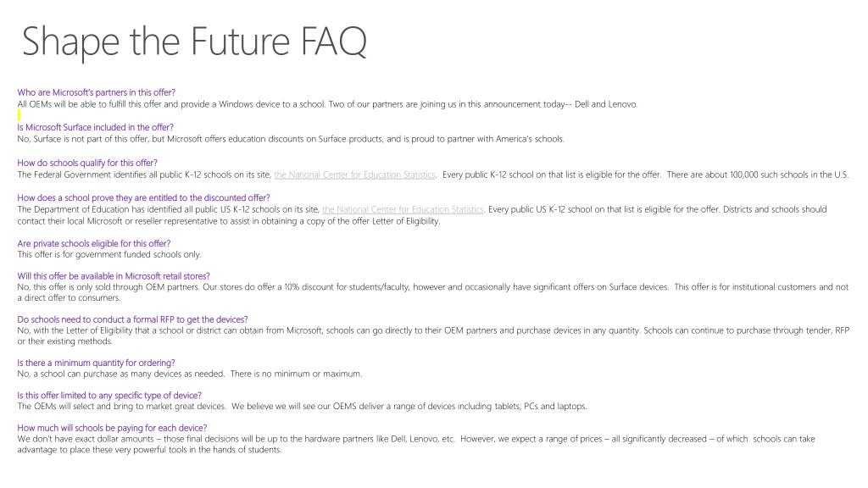The image size is (868, 488).
Task: Select 'Is this offer limited to any specific type of device?'
Action: click(x=109, y=396)
